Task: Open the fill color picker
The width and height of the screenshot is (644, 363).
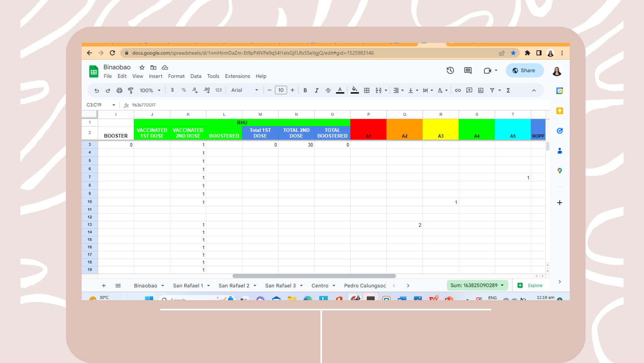Action: pos(355,90)
